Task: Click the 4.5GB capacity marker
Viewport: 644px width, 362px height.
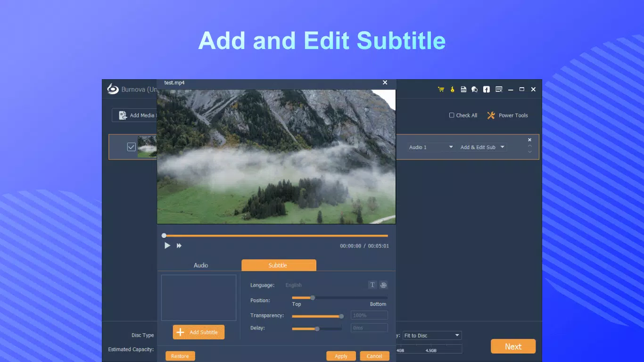Action: [431, 351]
